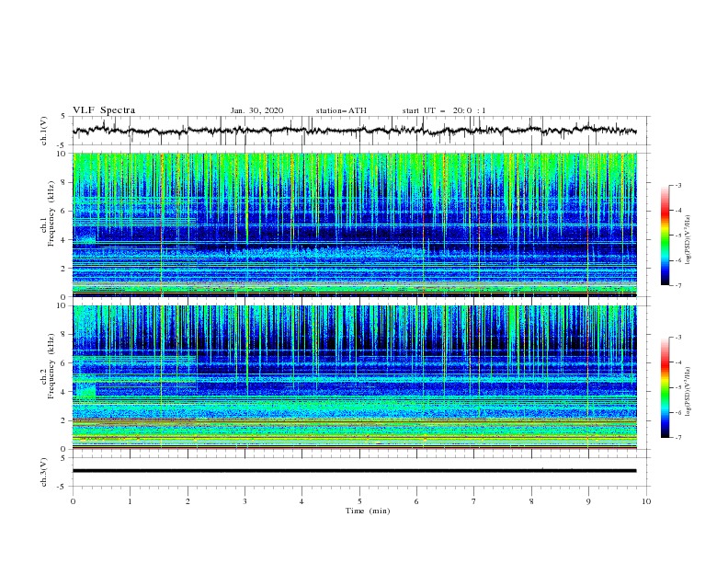Click inside the ch.1 spectrogram panel
The height and width of the screenshot is (563, 728).
(355, 224)
